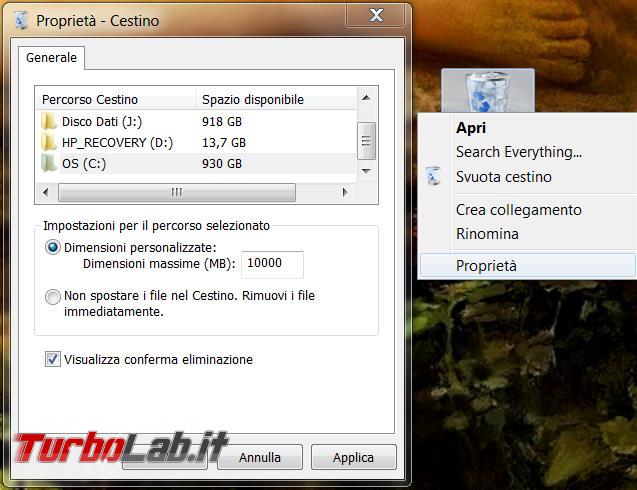Click the Disco Dati (J:) folder icon
The image size is (637, 490).
coord(49,121)
